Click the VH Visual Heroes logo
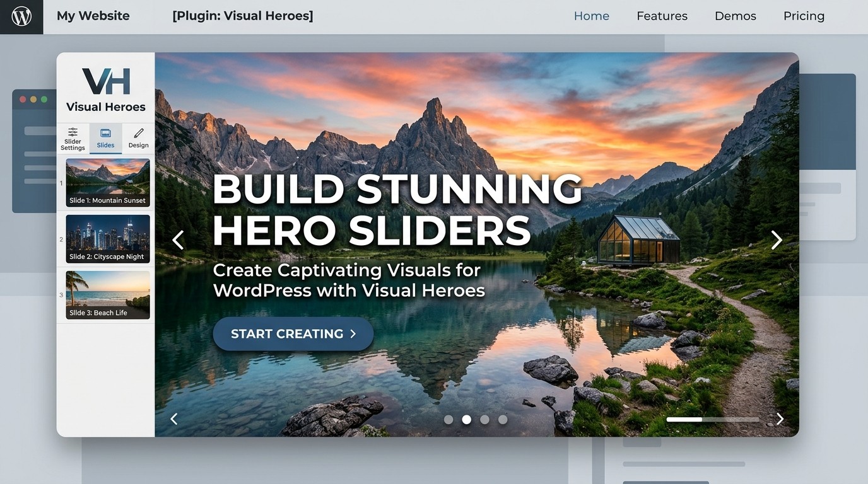868x484 pixels. click(106, 90)
